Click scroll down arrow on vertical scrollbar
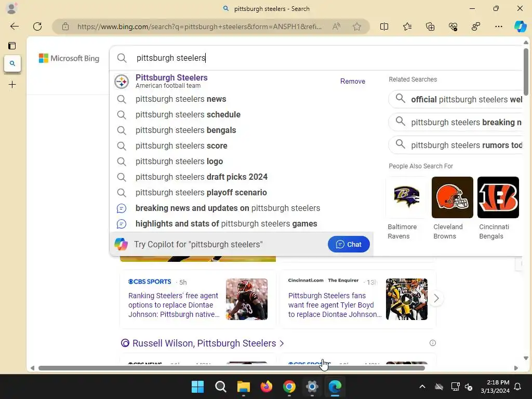Viewport: 532px width, 399px height. click(526, 358)
